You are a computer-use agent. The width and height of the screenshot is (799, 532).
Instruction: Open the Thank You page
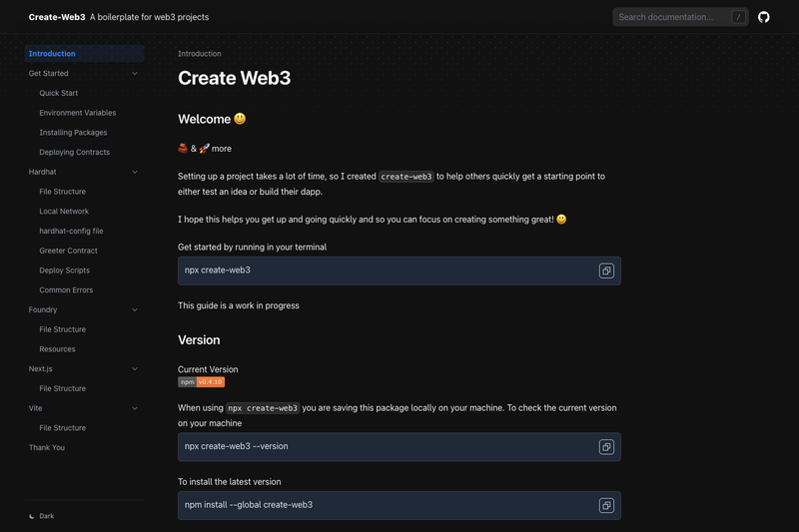(x=47, y=447)
